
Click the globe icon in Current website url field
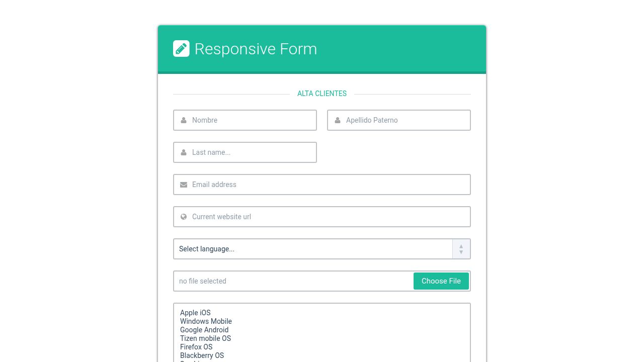point(184,217)
